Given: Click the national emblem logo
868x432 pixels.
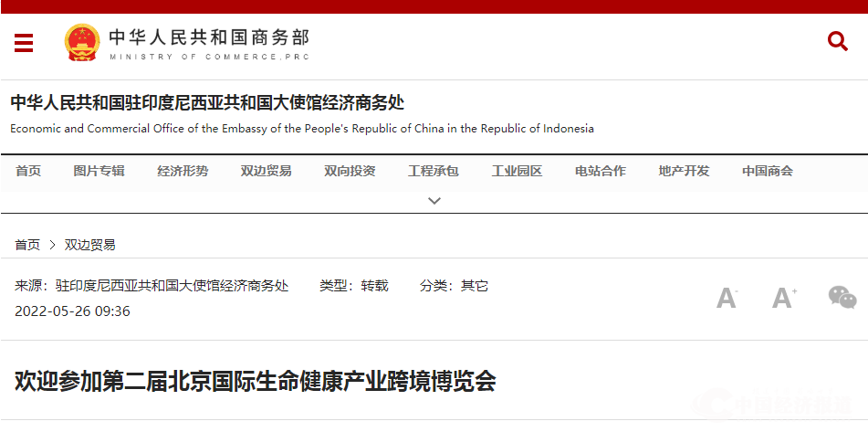Looking at the screenshot, I should (x=81, y=42).
